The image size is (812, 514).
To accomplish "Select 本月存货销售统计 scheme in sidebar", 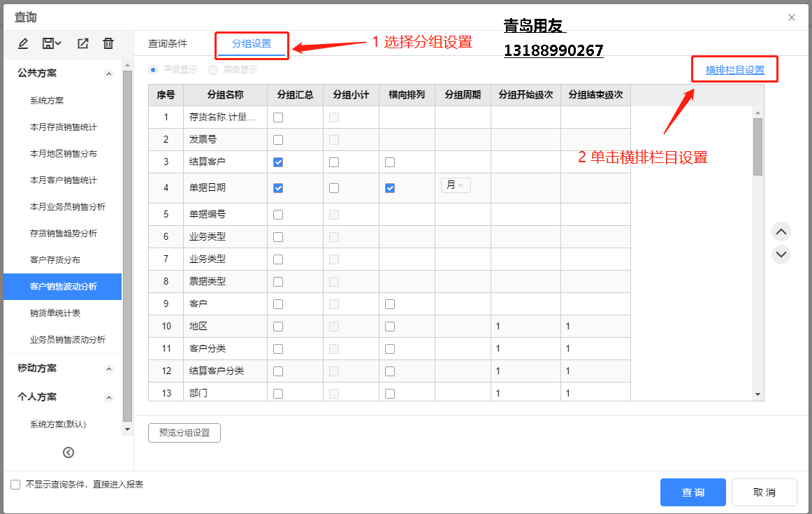I will 63,127.
